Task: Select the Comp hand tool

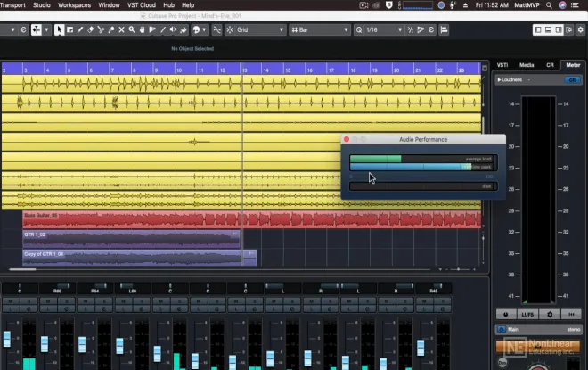Action: (143, 29)
